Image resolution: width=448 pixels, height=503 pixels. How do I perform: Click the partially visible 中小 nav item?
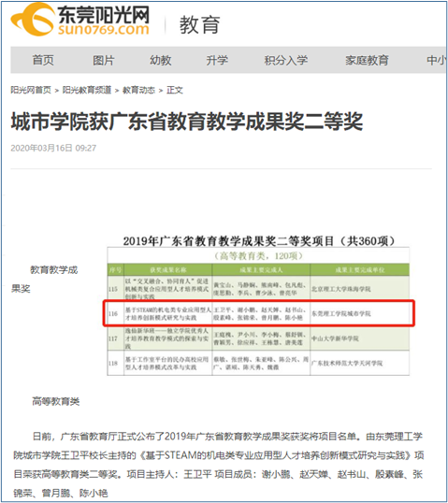point(436,60)
